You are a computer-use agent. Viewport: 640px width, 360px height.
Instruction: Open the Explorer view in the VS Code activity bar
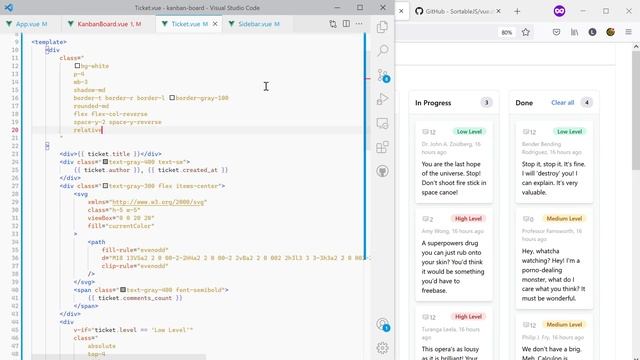click(x=382, y=27)
